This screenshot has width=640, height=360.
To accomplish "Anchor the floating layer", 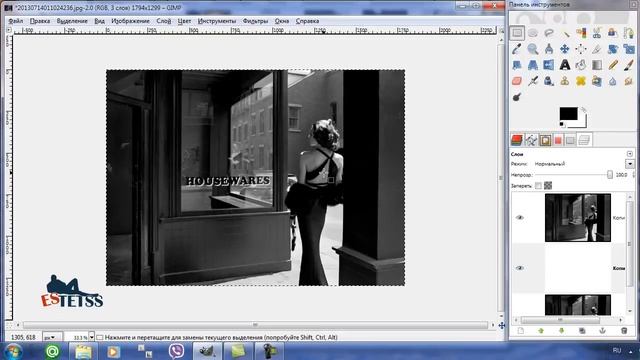I will pos(602,331).
